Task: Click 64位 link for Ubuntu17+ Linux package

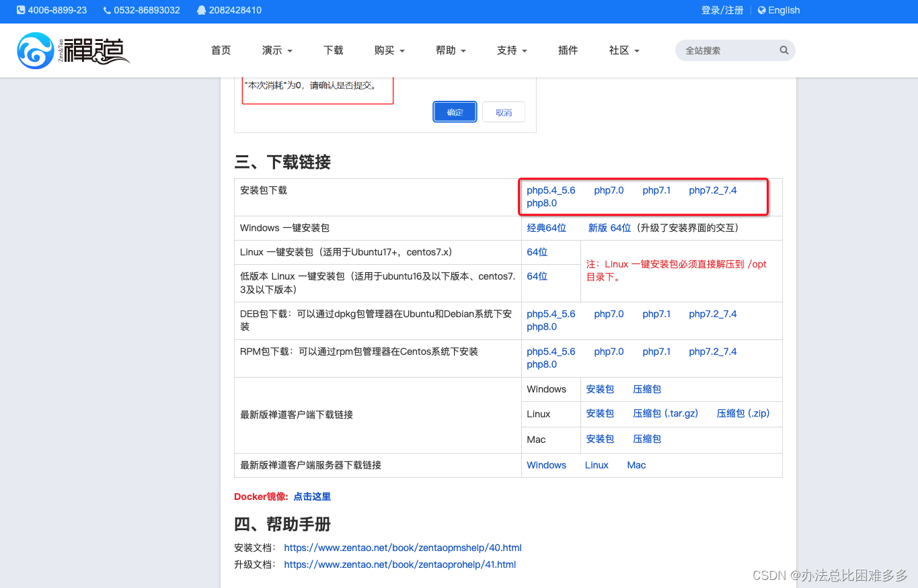Action: [537, 252]
